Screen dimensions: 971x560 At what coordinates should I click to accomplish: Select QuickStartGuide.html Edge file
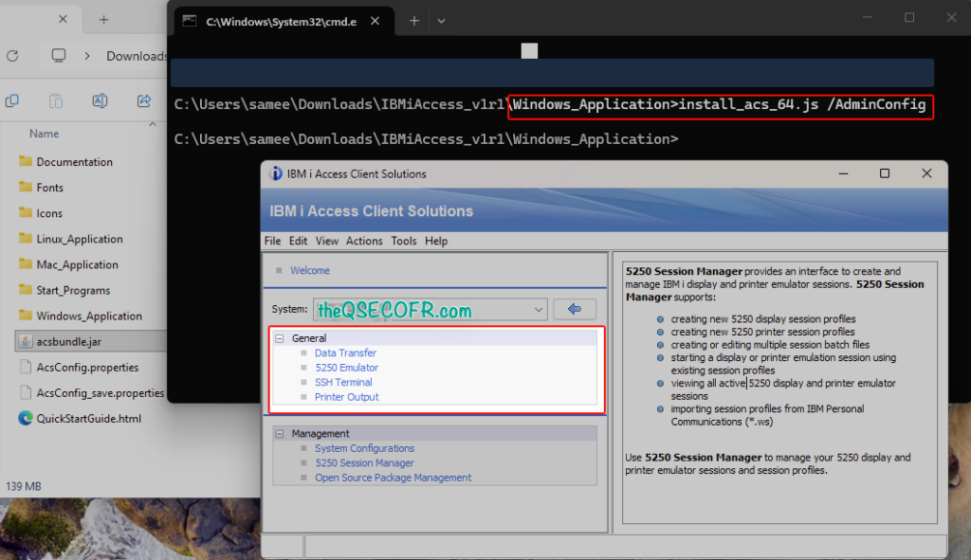[80, 418]
